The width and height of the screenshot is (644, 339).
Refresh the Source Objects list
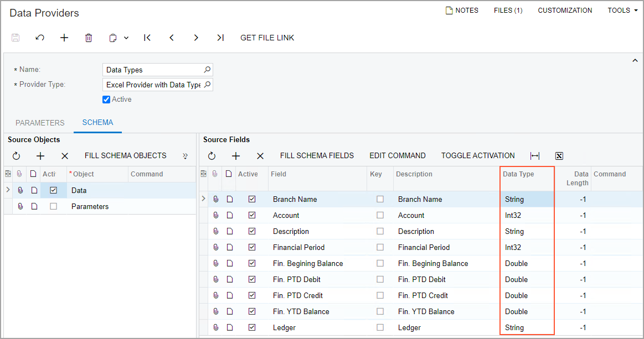pos(16,156)
